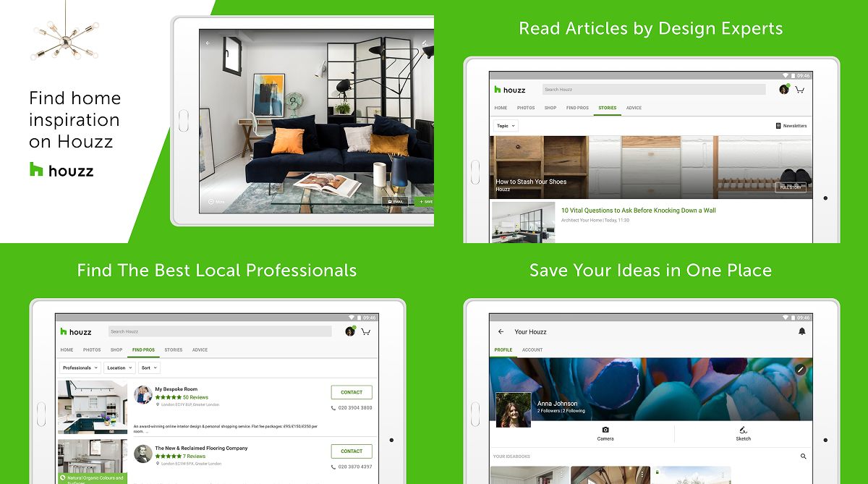The height and width of the screenshot is (484, 868).
Task: Open notifications bell on Your Houzz
Action: pyautogui.click(x=801, y=331)
